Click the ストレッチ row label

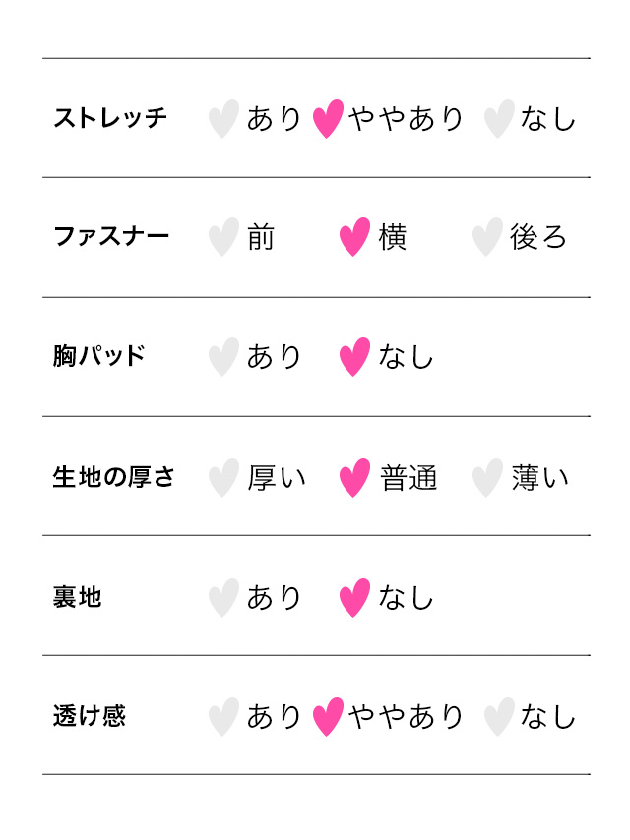(x=110, y=118)
